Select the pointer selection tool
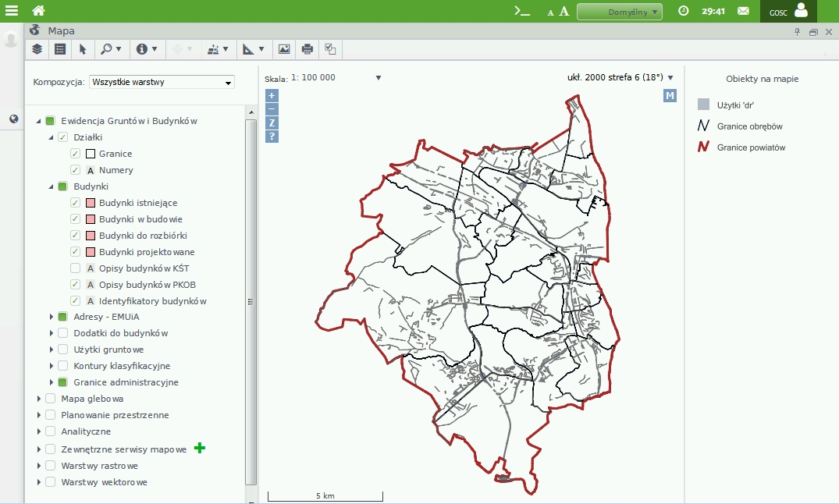This screenshot has height=504, width=839. click(83, 49)
